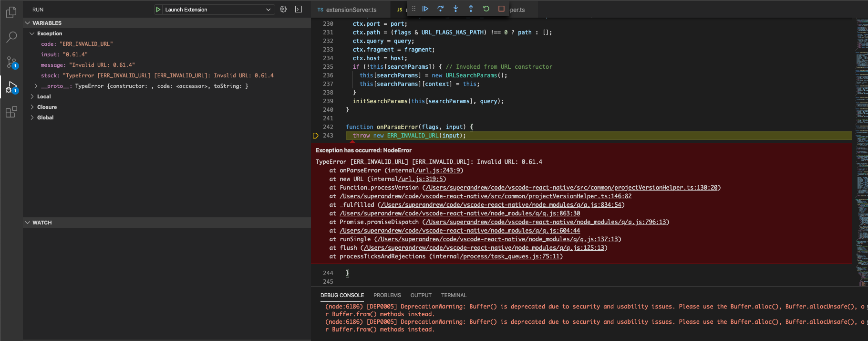Click the exception breakpoint marker at line 243
The height and width of the screenshot is (341, 868).
click(315, 136)
